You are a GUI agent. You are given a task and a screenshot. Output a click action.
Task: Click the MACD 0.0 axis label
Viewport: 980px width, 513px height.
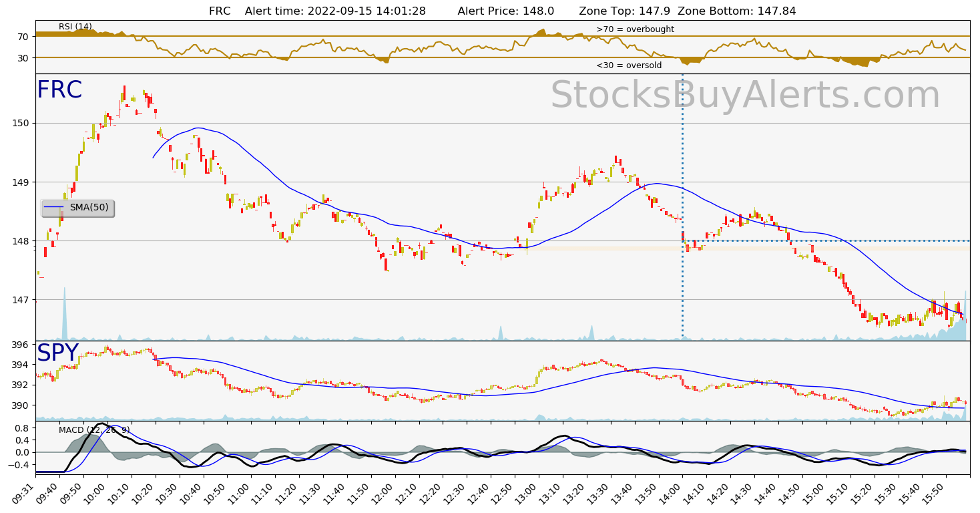[x=21, y=452]
